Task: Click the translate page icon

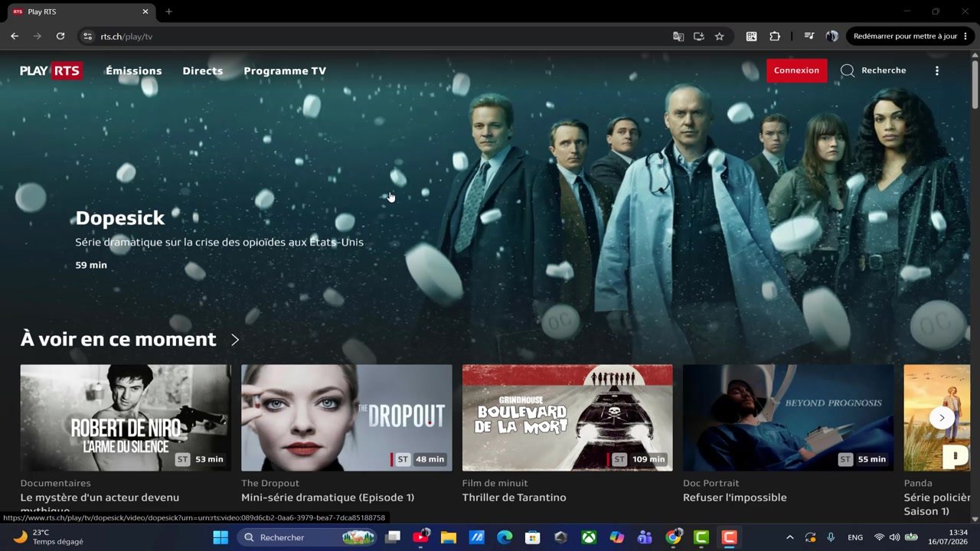Action: coord(678,36)
